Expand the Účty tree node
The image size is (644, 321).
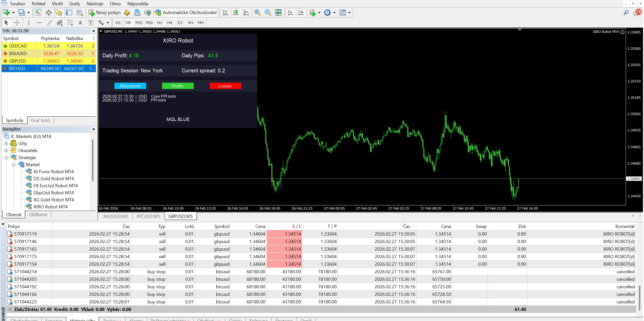pos(6,144)
